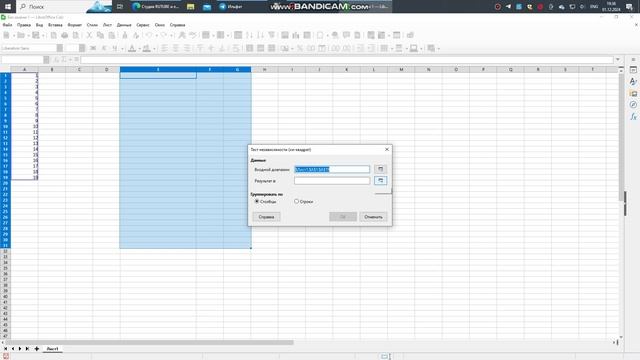640x360 pixels.
Task: Click results-to range picker button
Action: (x=380, y=180)
